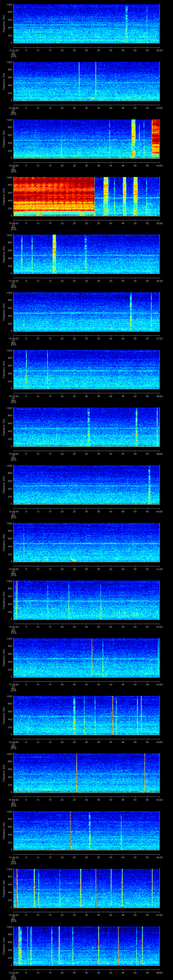Select the spectrogram panel starting at 15:42:00
Viewport: 173px width, 980px height.
pyautogui.click(x=86, y=658)
